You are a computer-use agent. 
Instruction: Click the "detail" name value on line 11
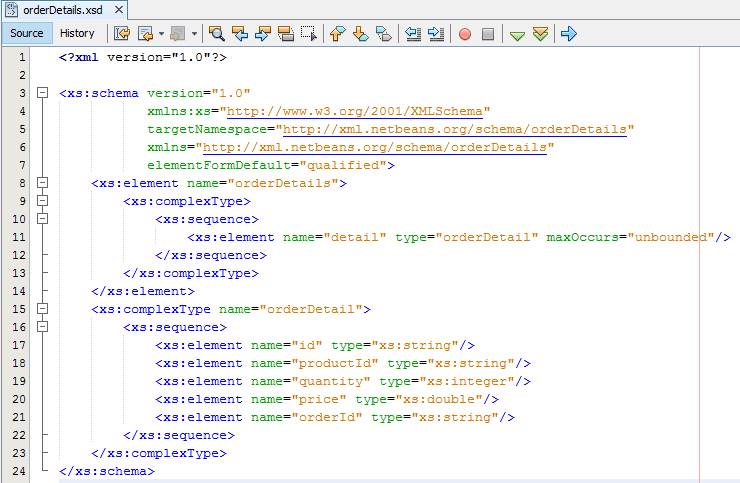click(354, 237)
